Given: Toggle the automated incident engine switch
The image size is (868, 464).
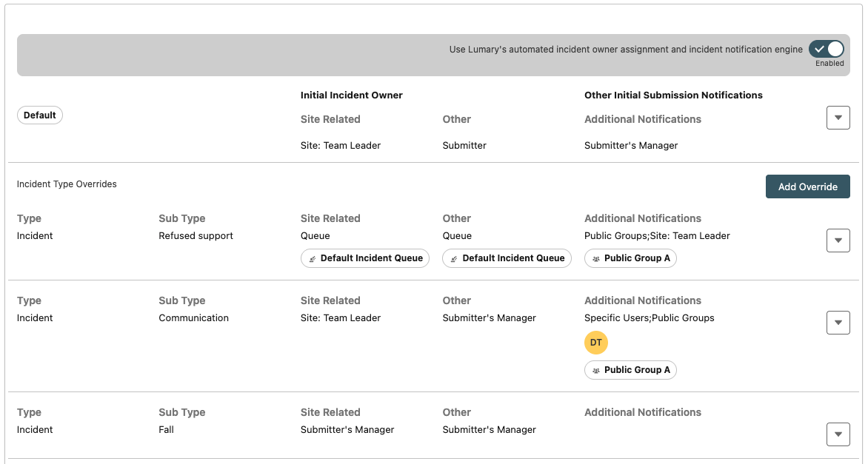Looking at the screenshot, I should (x=826, y=50).
